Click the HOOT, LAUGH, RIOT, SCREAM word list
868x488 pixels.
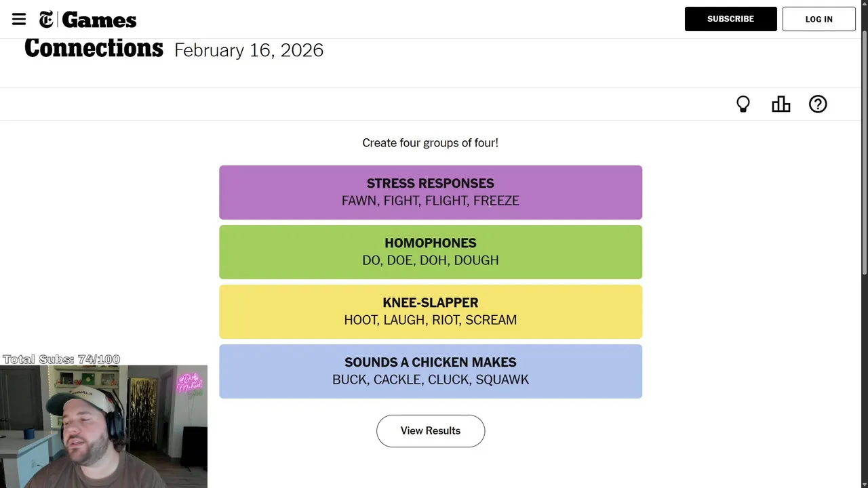tap(431, 320)
